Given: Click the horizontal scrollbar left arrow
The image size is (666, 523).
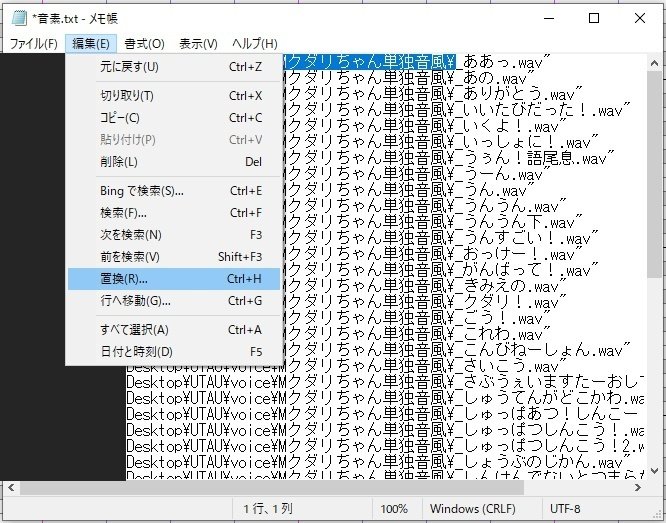Looking at the screenshot, I should click(11, 488).
